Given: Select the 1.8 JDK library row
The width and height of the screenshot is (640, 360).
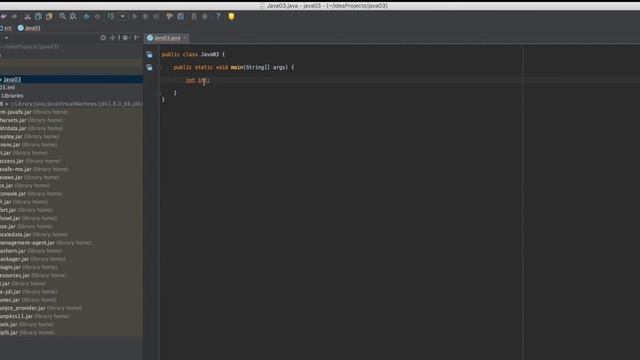Looking at the screenshot, I should pos(71,104).
